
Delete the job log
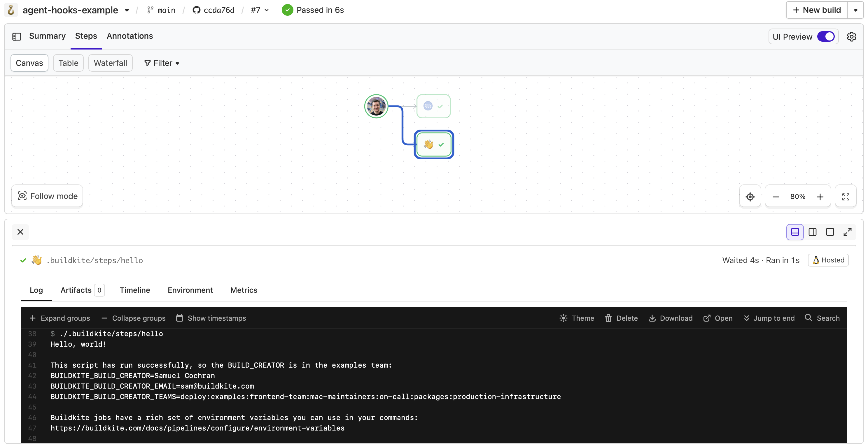tap(621, 318)
